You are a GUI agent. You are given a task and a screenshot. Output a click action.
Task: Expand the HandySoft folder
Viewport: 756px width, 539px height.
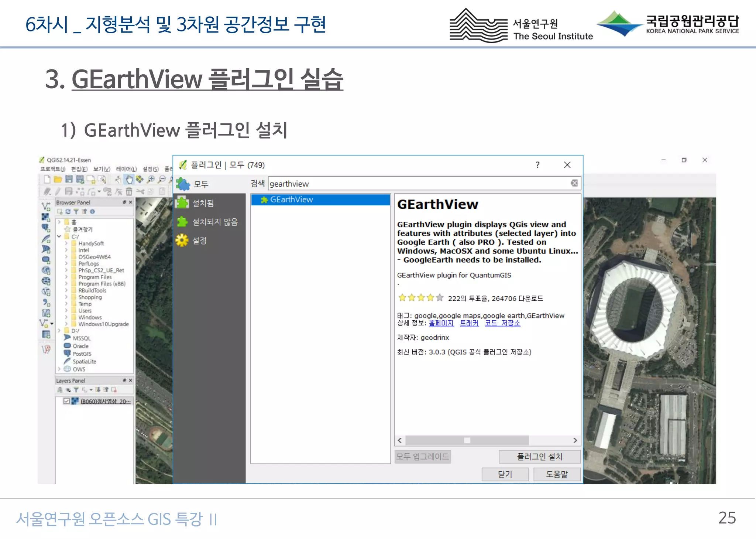[66, 243]
